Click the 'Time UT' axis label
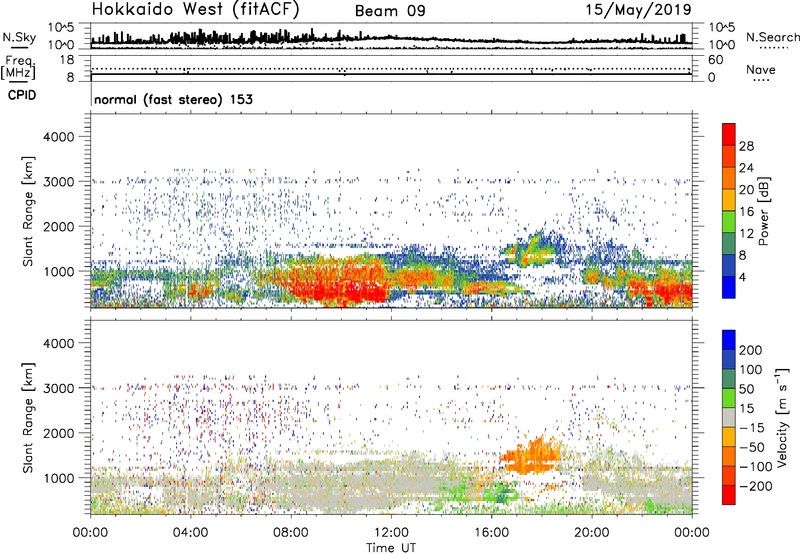 point(391,548)
